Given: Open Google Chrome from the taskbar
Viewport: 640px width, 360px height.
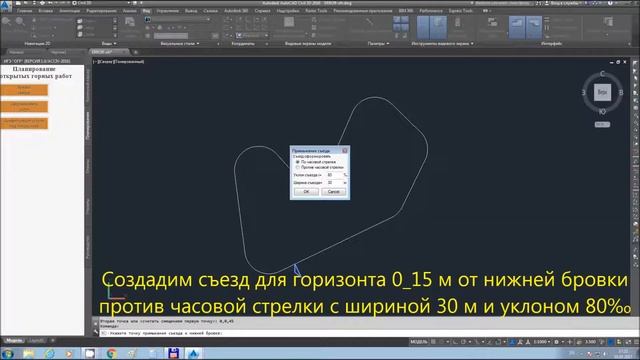Looking at the screenshot, I should point(111,353).
